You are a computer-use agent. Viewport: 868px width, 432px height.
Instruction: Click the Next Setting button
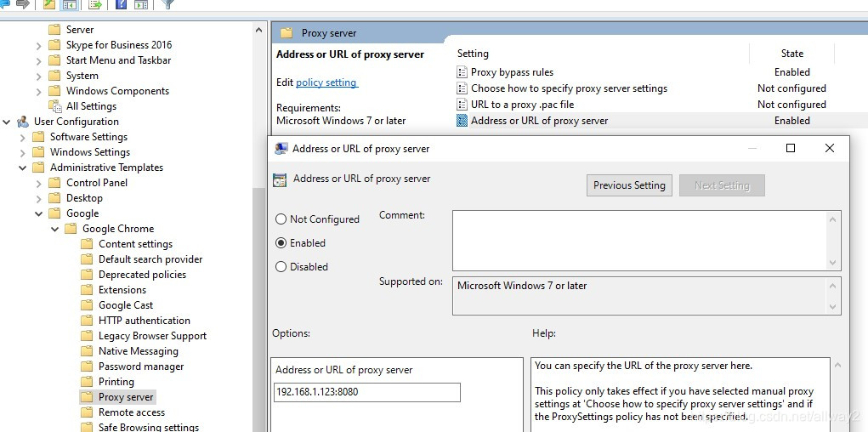[722, 185]
